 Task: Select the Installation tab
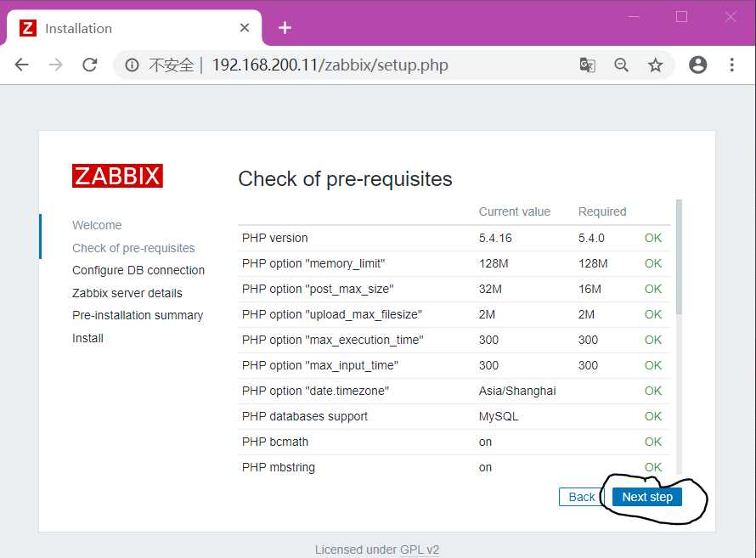click(x=134, y=28)
